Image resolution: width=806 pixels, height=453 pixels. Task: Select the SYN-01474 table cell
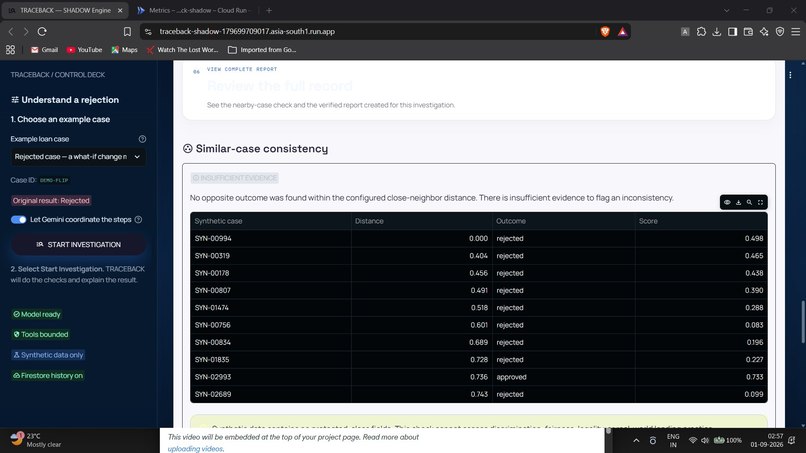point(270,307)
